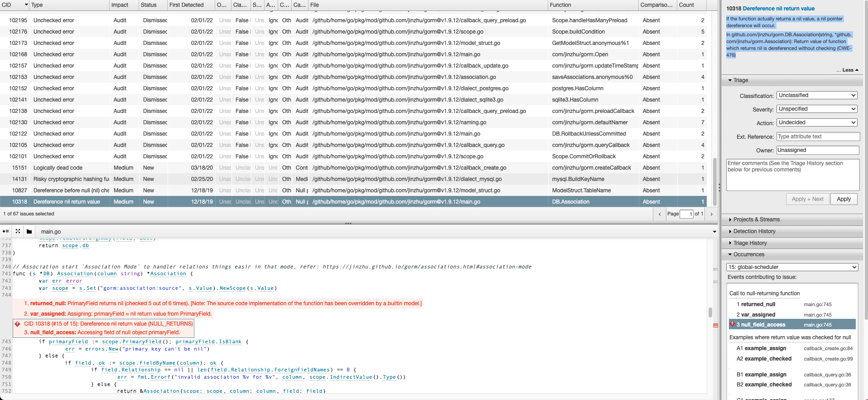Click the Owner input field
This screenshot has height=400, width=868.
(x=818, y=150)
